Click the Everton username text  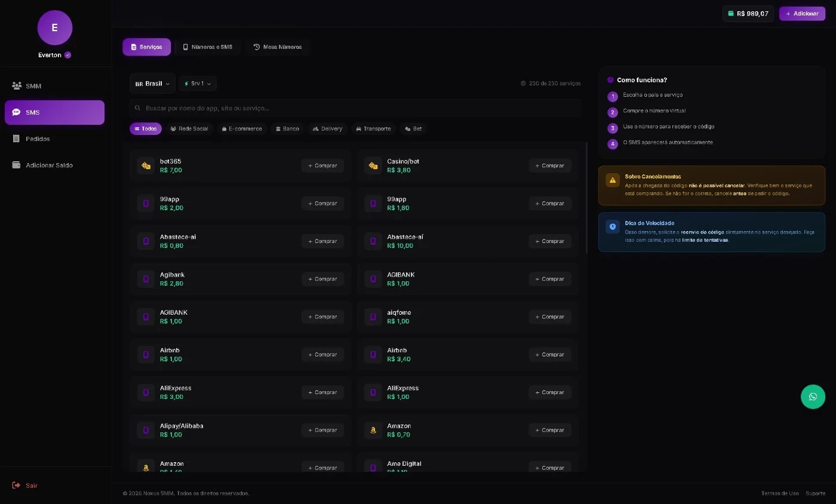[50, 55]
